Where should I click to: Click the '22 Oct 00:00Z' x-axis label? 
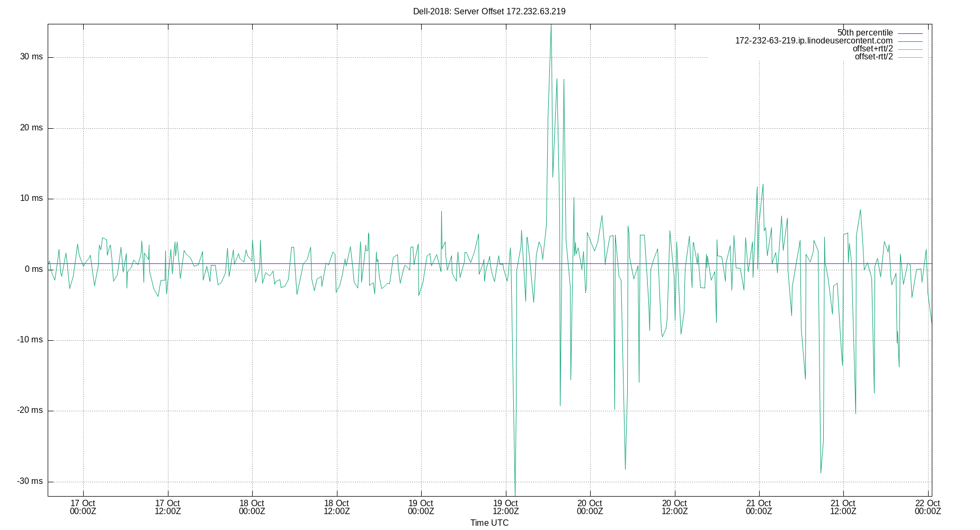point(928,507)
